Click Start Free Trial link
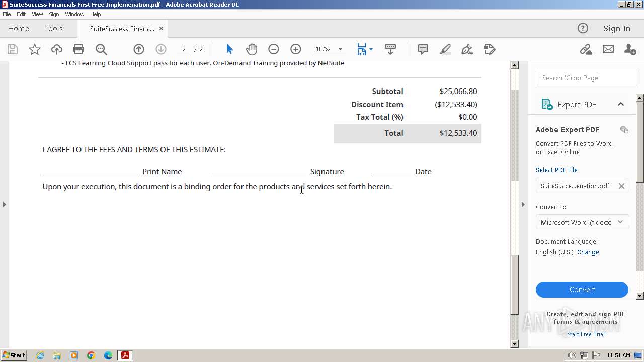The image size is (644, 362). pyautogui.click(x=586, y=334)
